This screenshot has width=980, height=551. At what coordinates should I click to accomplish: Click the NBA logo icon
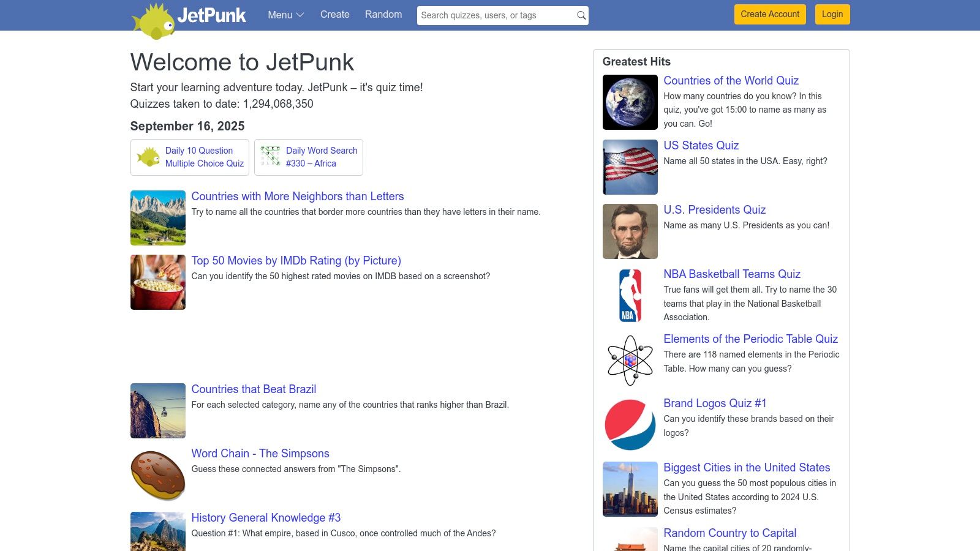coord(630,296)
